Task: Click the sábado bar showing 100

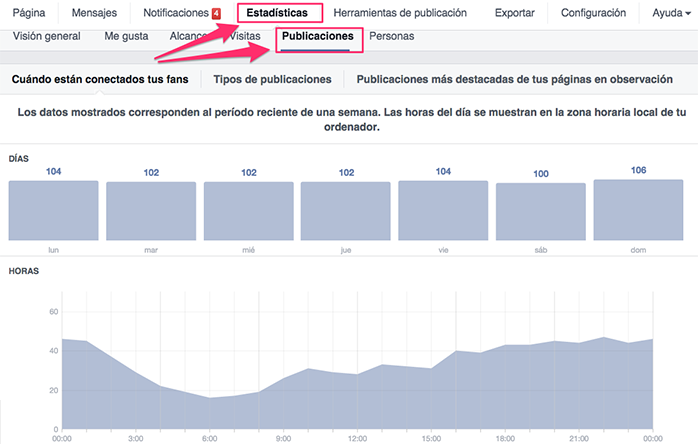Action: (540, 211)
